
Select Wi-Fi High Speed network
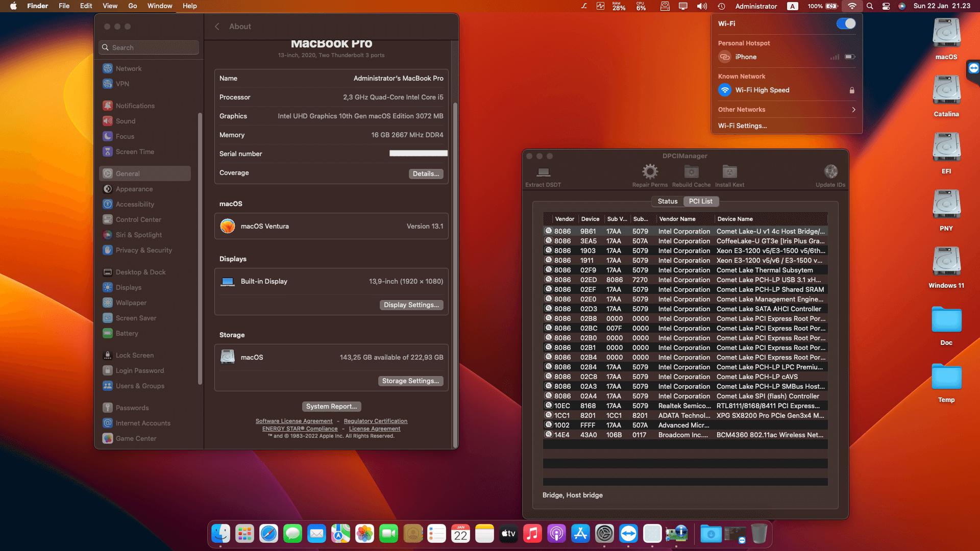787,90
